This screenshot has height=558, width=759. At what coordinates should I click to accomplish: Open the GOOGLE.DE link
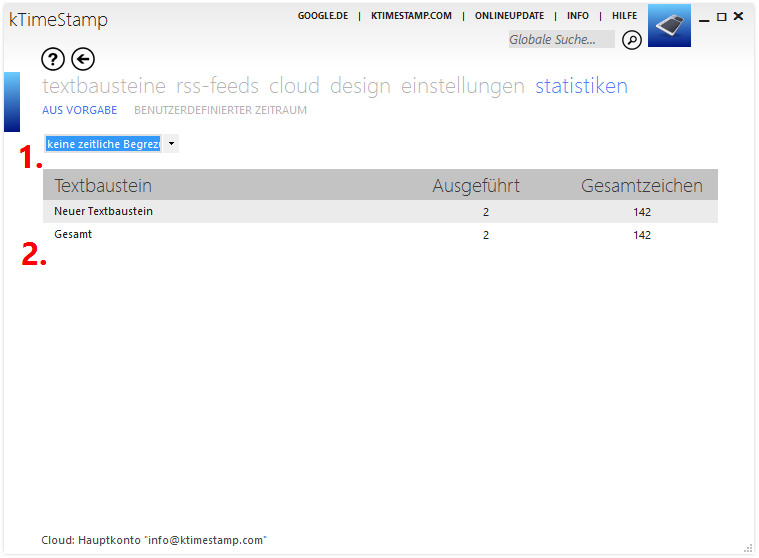tap(323, 16)
